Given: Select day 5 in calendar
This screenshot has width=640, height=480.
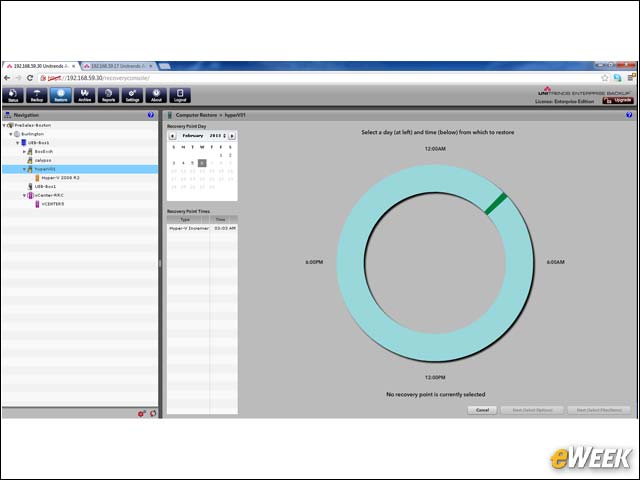Looking at the screenshot, I should [x=193, y=163].
